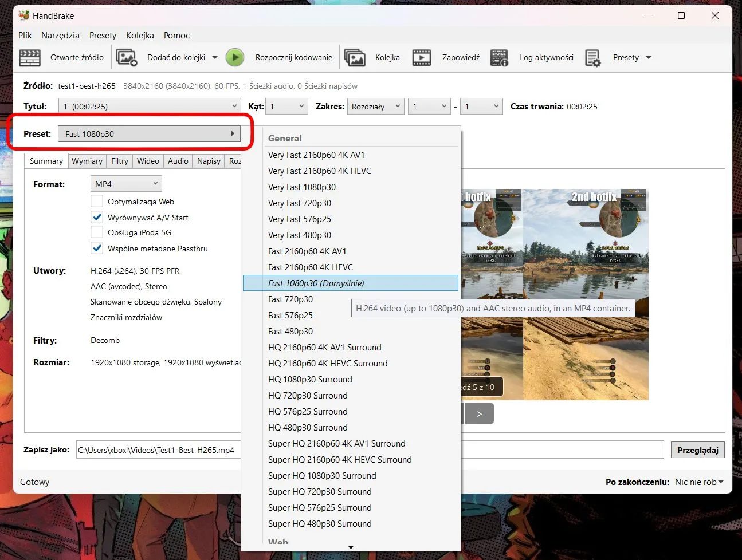Select preset Super HQ 2160p60 4K HEVC Surround
The width and height of the screenshot is (742, 560).
[x=351, y=460]
